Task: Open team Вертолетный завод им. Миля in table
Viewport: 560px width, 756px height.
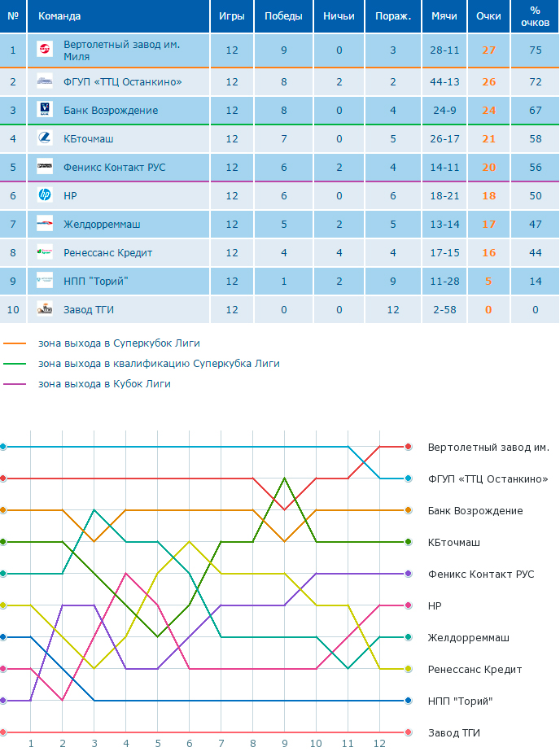Action: (x=121, y=50)
